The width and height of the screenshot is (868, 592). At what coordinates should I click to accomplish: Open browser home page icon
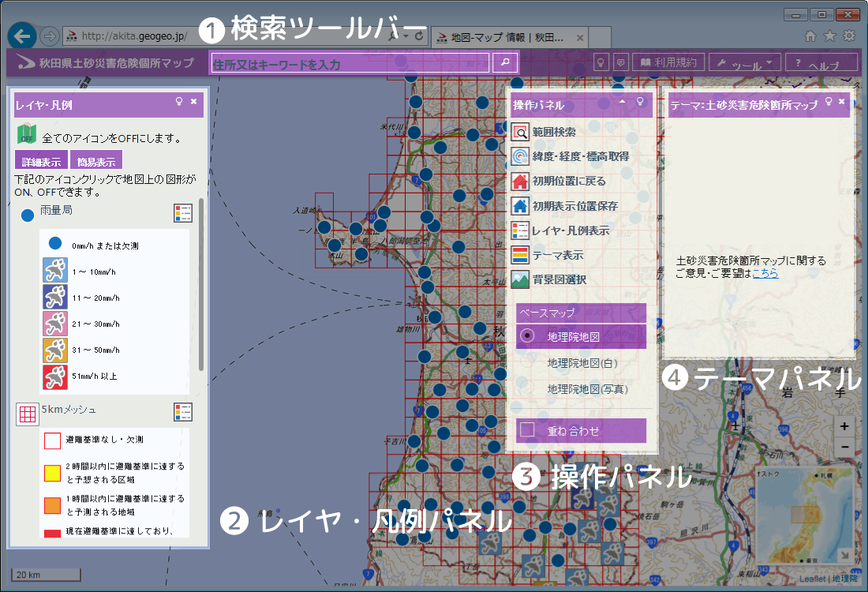(810, 36)
